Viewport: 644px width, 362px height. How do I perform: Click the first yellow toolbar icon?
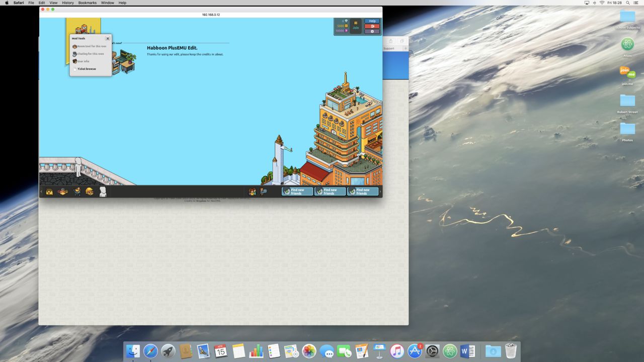tap(49, 192)
